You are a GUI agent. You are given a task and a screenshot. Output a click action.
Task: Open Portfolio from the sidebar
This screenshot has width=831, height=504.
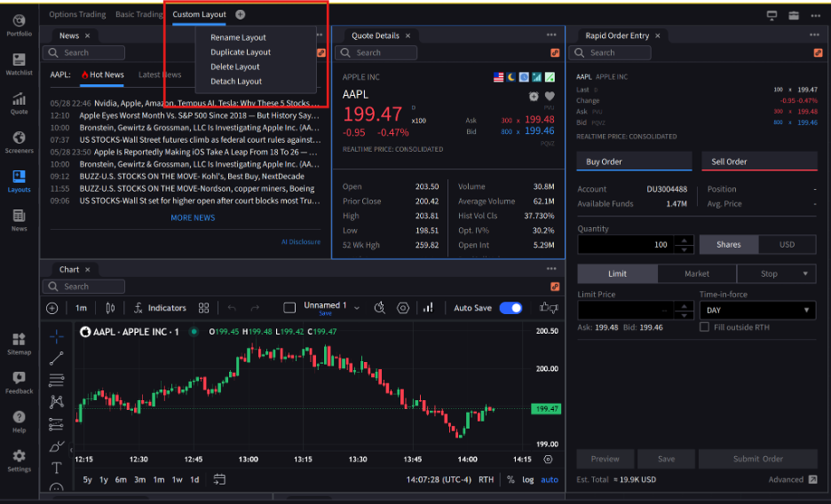[19, 25]
